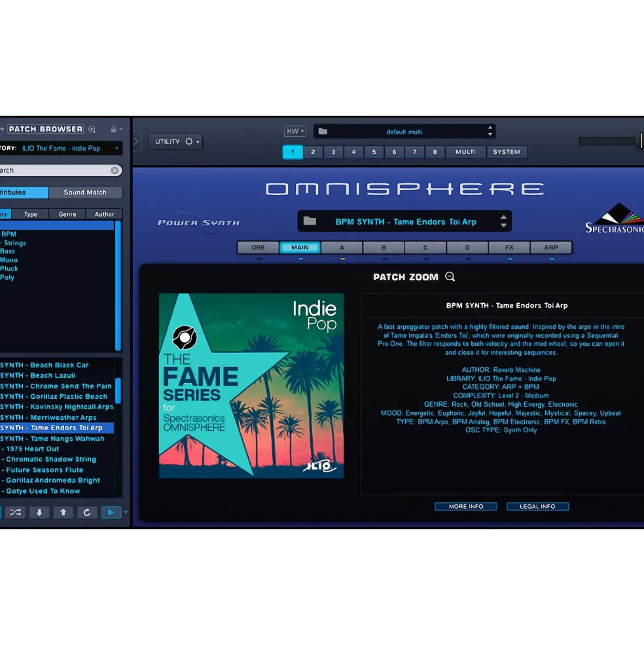The width and height of the screenshot is (644, 645).
Task: Select part 7 button
Action: click(414, 152)
